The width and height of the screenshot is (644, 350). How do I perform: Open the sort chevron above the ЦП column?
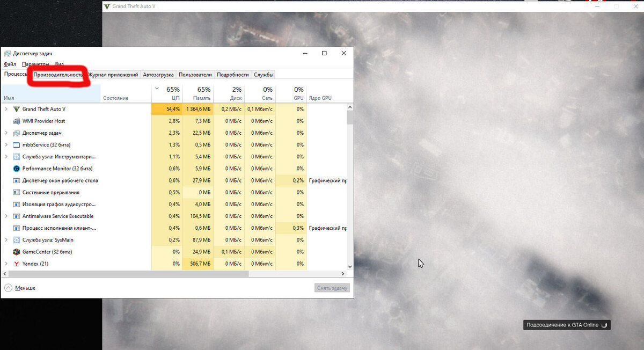coord(157,89)
